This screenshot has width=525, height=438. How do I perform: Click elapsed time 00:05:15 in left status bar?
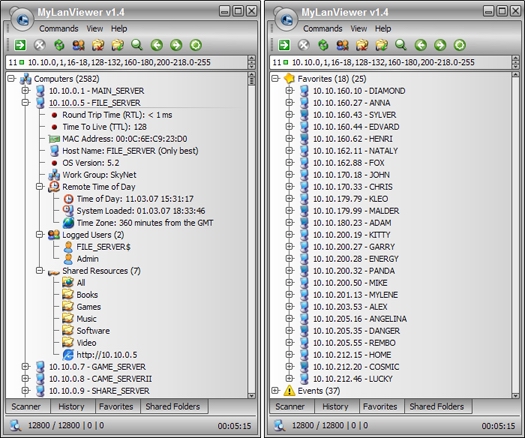point(234,426)
